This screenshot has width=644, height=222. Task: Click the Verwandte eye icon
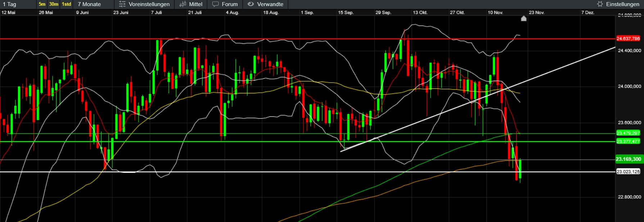pyautogui.click(x=251, y=4)
